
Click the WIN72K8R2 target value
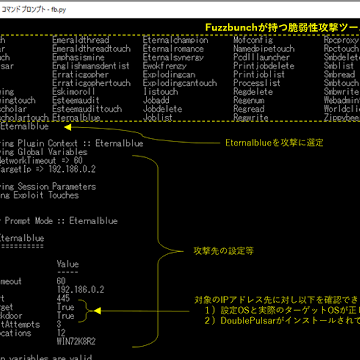(77, 342)
